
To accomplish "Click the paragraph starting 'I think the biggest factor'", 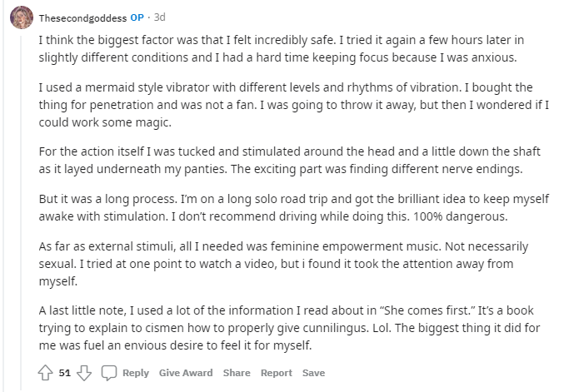I will click(x=282, y=48).
